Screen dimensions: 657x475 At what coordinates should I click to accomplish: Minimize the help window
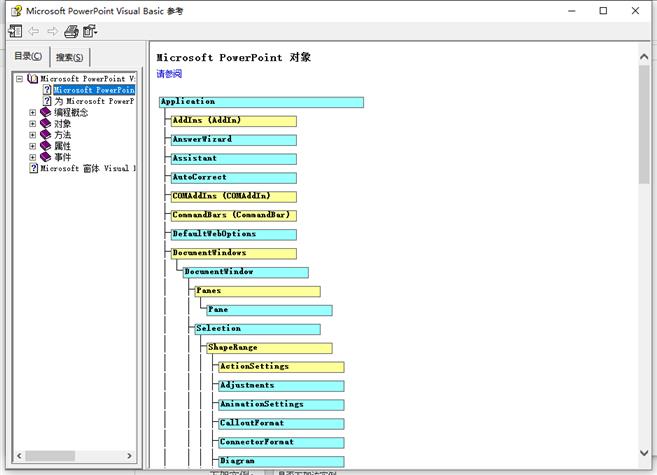(572, 11)
